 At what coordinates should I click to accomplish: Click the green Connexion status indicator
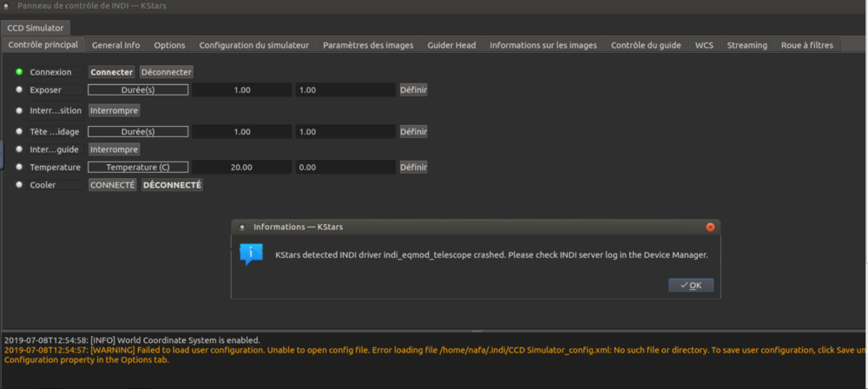click(x=19, y=72)
